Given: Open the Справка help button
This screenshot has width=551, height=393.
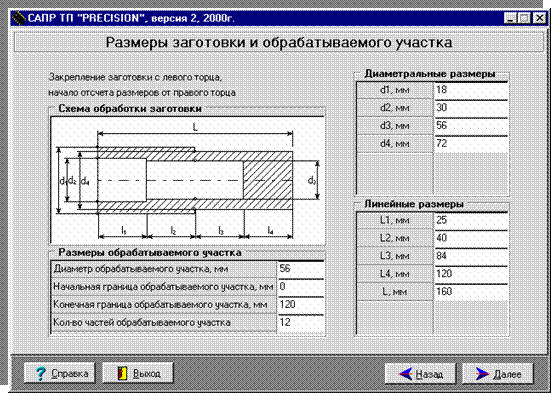Looking at the screenshot, I should (x=60, y=373).
